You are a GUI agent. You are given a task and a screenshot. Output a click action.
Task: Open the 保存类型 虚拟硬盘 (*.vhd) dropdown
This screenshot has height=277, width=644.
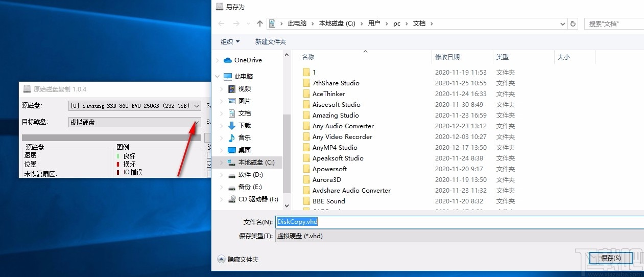tap(460, 236)
